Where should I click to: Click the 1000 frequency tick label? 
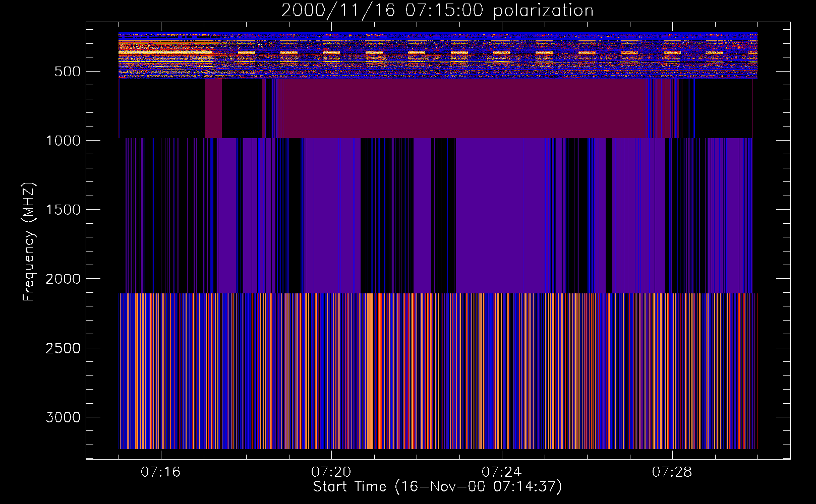pyautogui.click(x=63, y=141)
